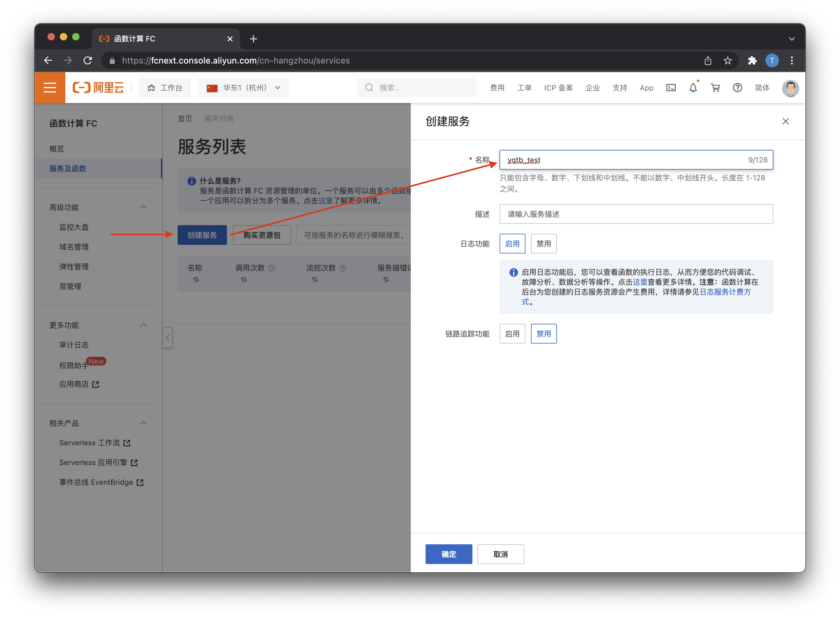This screenshot has height=618, width=840.
Task: Click 购买资源包 button
Action: tap(262, 235)
